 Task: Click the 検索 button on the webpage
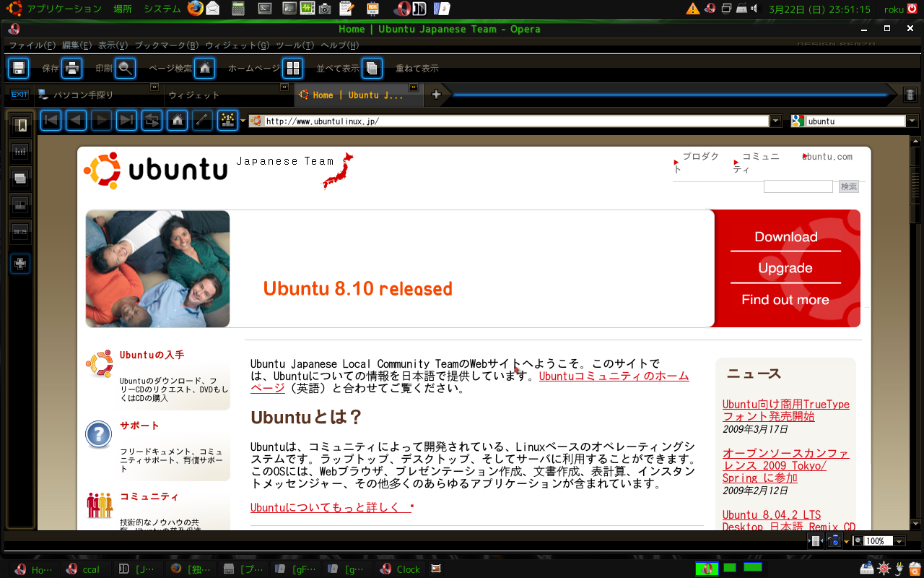pyautogui.click(x=849, y=186)
